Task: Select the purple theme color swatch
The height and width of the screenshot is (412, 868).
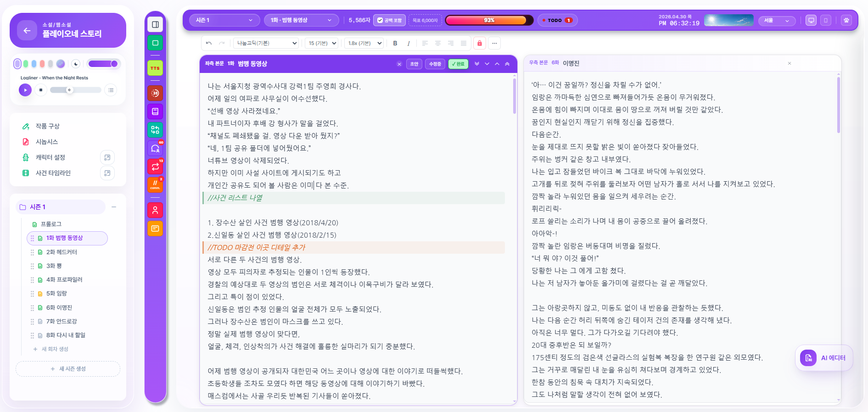Action: click(17, 64)
